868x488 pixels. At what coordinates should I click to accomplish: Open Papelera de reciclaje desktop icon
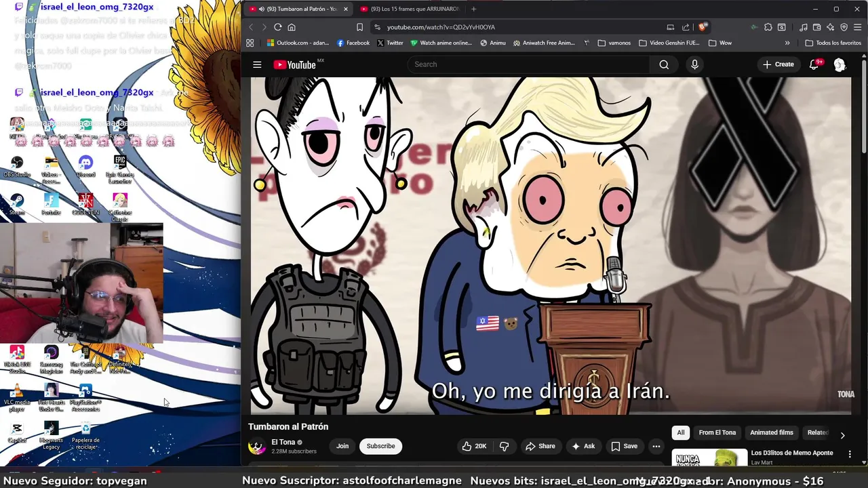point(85,435)
